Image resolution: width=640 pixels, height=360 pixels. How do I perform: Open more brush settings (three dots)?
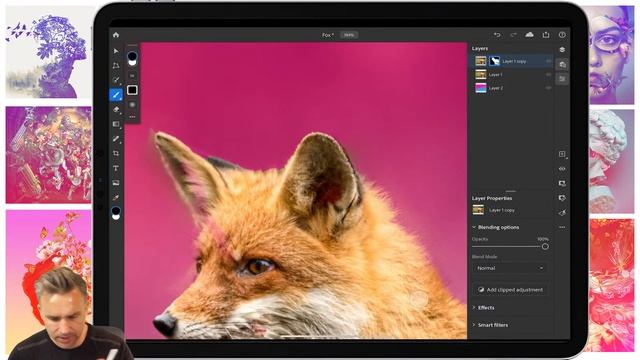[132, 117]
